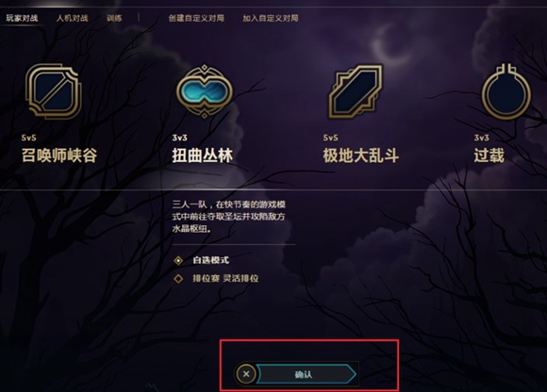Viewport: 547px width, 392px height.
Task: Select the 召唤师峡谷 5v5 map emblem
Action: pyautogui.click(x=54, y=91)
